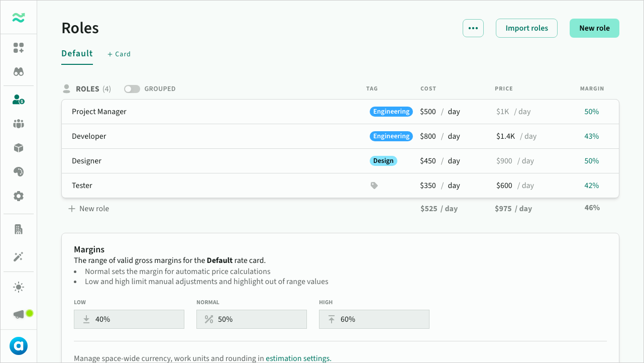Click the green New role button

coord(594,28)
